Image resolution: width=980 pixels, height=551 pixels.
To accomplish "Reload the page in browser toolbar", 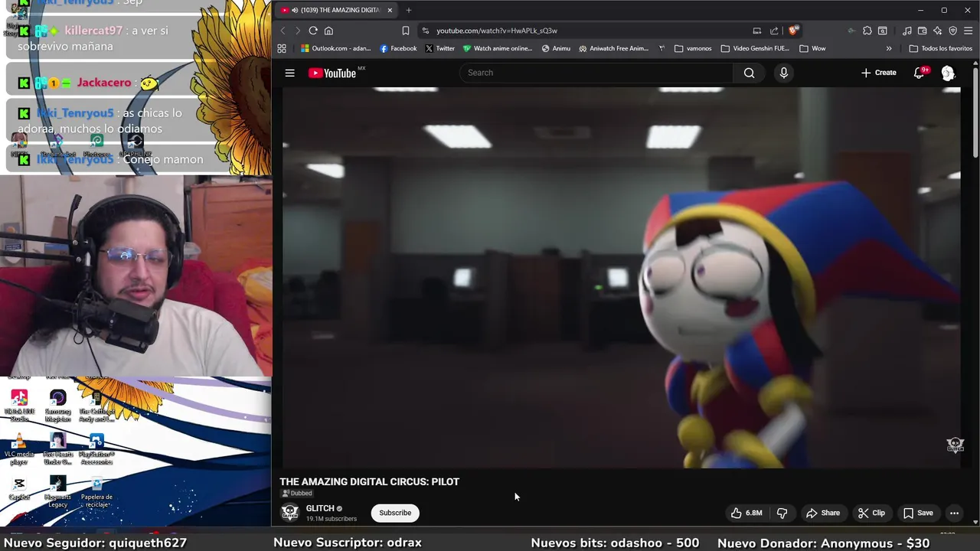I will (313, 31).
